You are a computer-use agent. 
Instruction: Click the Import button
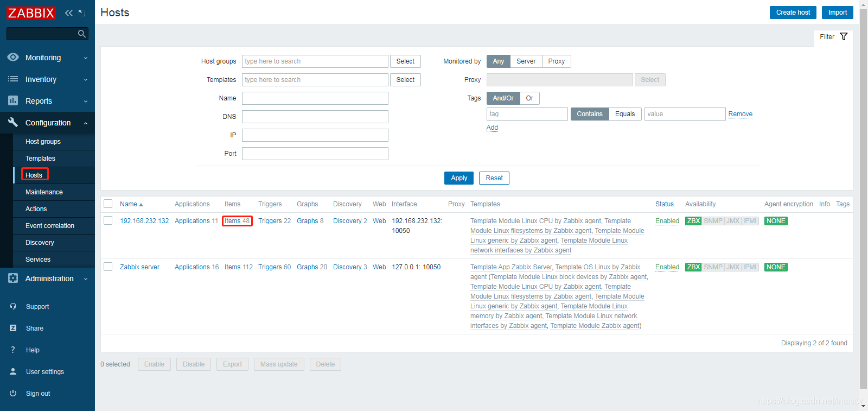point(837,12)
